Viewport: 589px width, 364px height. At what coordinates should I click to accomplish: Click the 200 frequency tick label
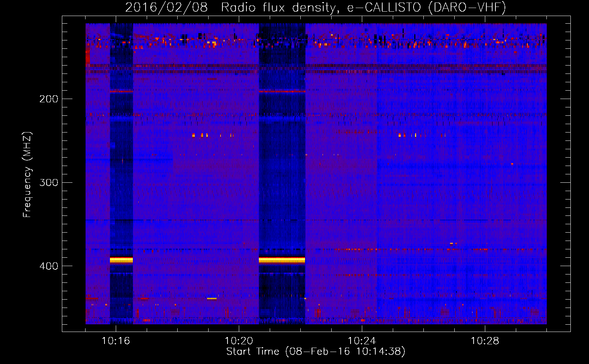tap(49, 99)
